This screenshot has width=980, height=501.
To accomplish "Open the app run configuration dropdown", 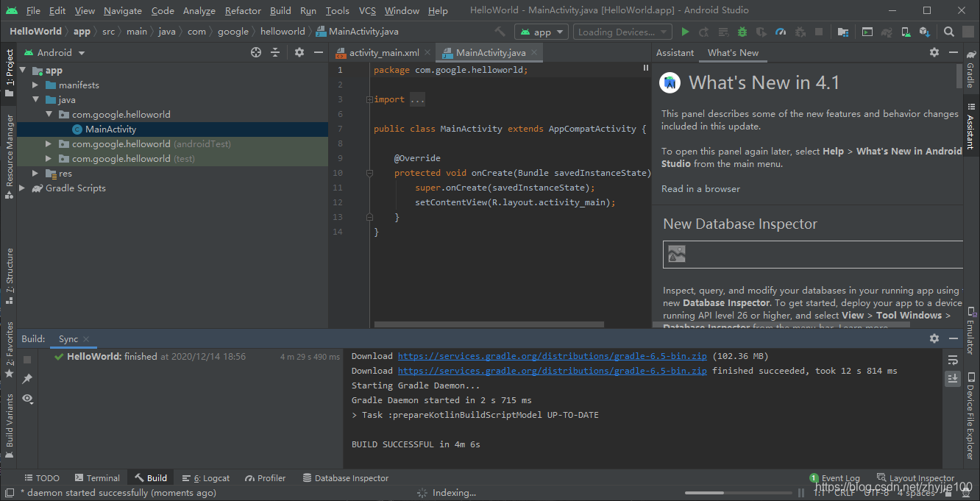I will point(541,32).
